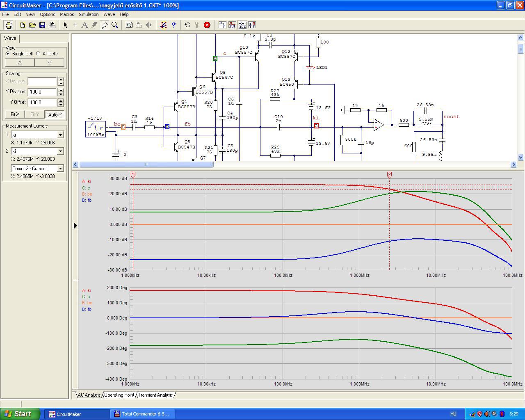The image size is (525, 420).
Task: Click the New file icon in toolbar
Action: [23, 25]
